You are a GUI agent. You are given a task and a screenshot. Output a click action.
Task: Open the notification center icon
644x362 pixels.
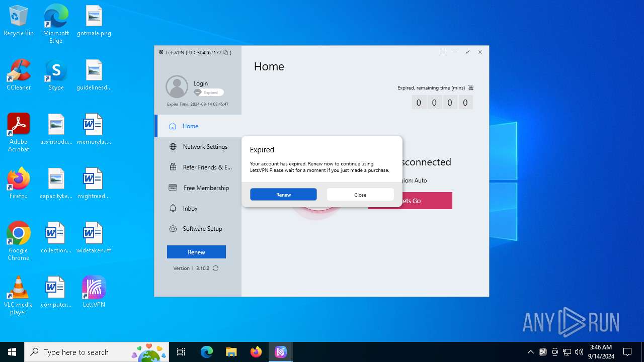tap(627, 352)
